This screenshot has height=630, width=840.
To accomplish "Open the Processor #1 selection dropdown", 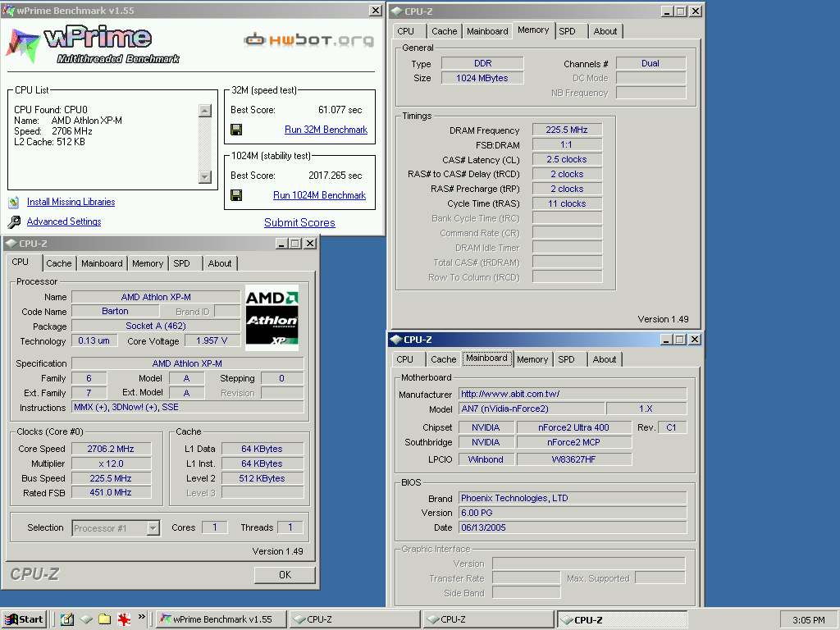I will (153, 528).
